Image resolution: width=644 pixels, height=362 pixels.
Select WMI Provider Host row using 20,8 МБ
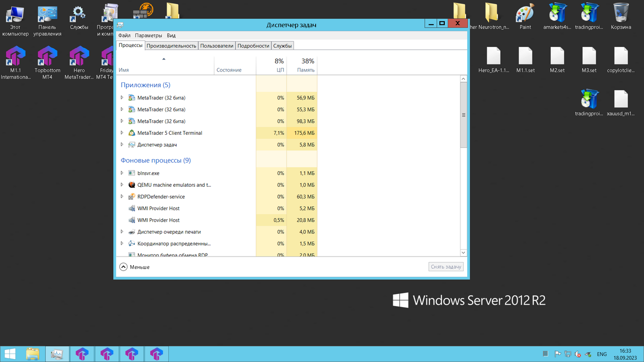coord(217,220)
